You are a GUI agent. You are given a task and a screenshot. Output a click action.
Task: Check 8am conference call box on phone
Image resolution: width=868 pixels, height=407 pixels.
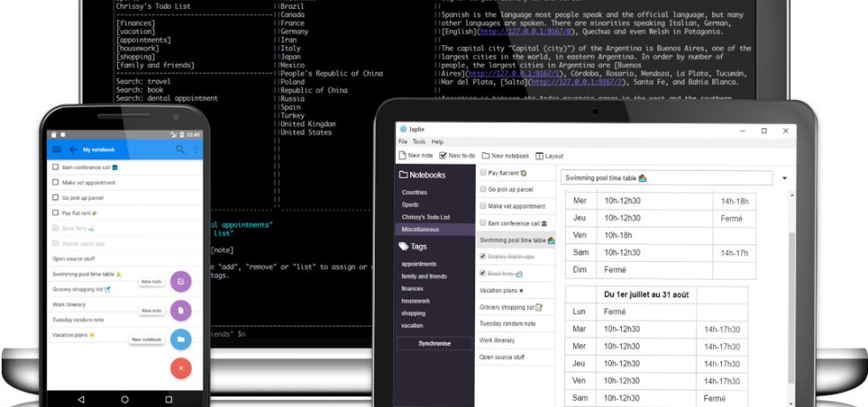[x=56, y=166]
